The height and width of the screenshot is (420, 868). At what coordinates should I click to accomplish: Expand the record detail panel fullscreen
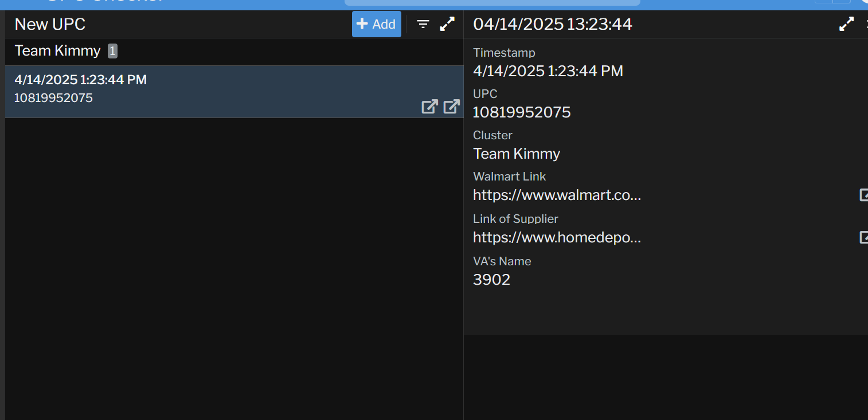(x=846, y=24)
